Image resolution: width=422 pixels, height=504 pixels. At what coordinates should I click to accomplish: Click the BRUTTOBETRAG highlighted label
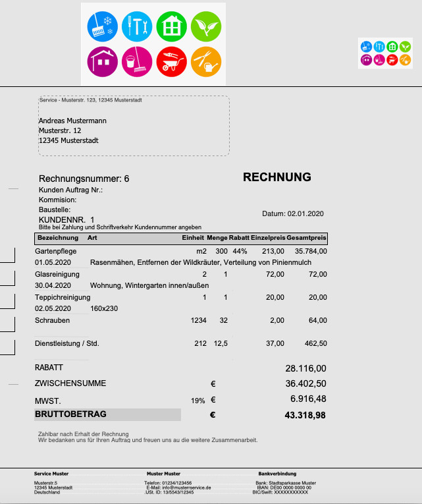pyautogui.click(x=107, y=414)
